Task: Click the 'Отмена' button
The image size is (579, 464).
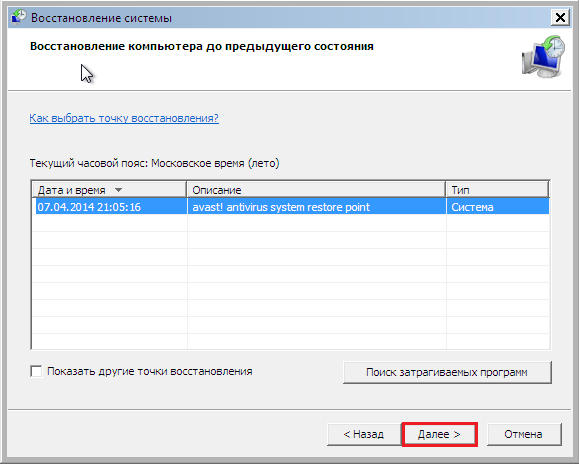Action: click(x=524, y=434)
